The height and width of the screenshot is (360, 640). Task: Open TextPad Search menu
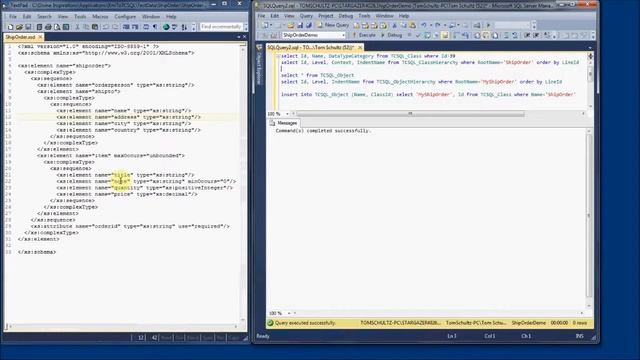tap(44, 17)
